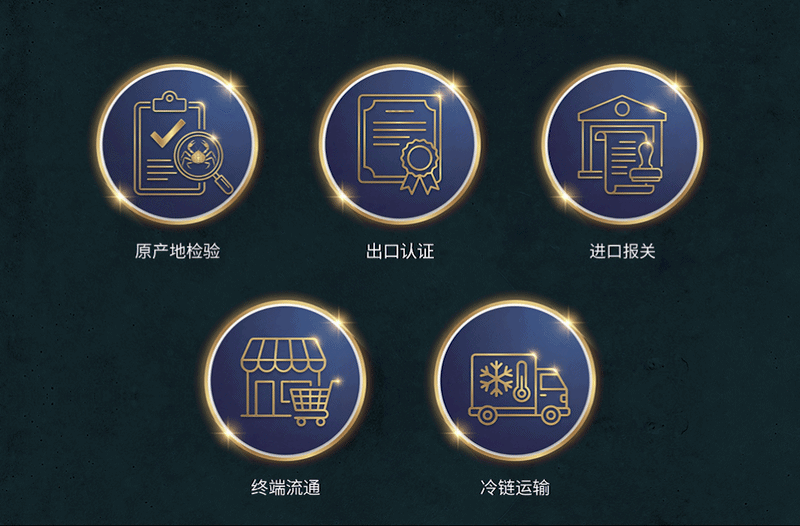Click the truck cab window
The image size is (800, 526).
coord(550,382)
